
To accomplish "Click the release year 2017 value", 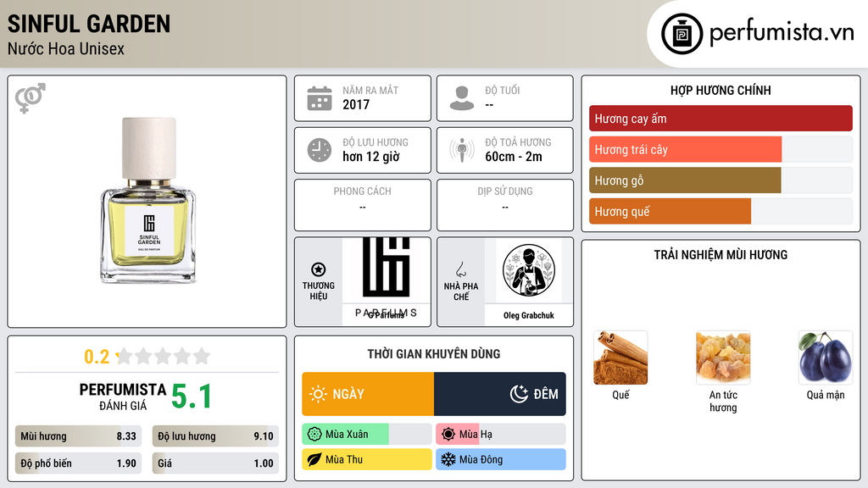I will point(356,104).
